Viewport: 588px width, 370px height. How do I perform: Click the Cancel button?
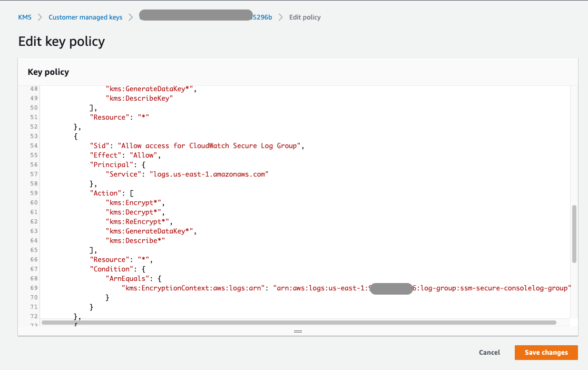pyautogui.click(x=489, y=353)
